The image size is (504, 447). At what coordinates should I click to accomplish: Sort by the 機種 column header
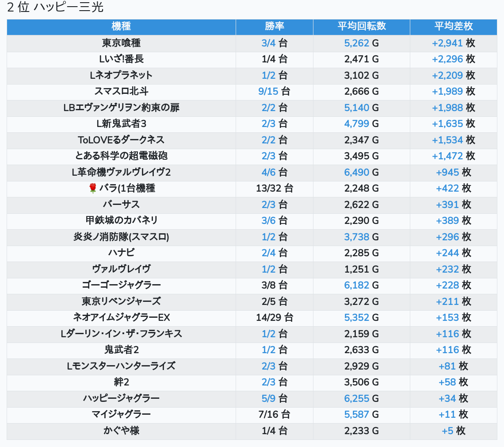pyautogui.click(x=121, y=27)
